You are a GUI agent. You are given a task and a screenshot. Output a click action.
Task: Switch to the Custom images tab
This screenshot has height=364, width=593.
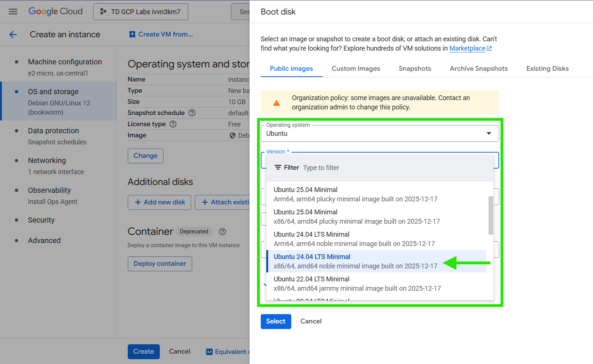356,68
